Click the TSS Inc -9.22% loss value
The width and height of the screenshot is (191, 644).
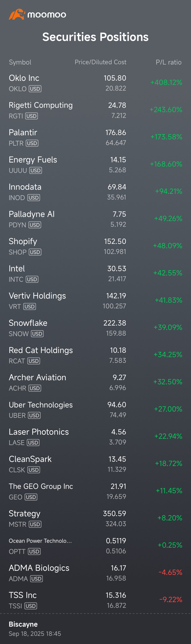[x=171, y=600]
